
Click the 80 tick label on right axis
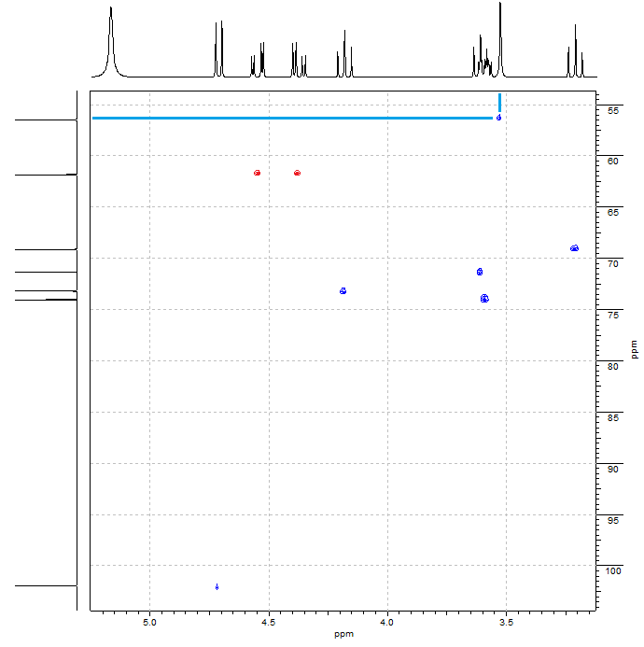pyautogui.click(x=613, y=366)
